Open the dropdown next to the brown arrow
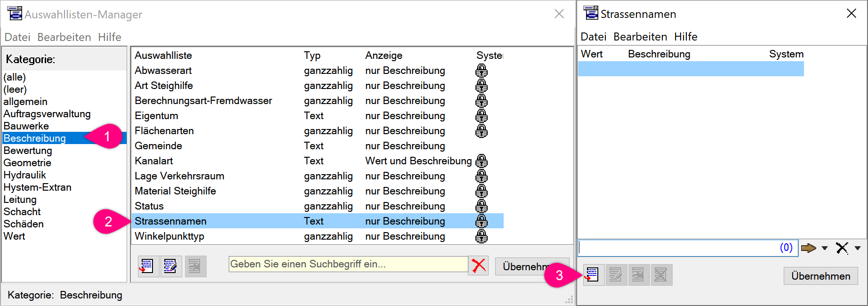868x306 pixels. [x=824, y=248]
